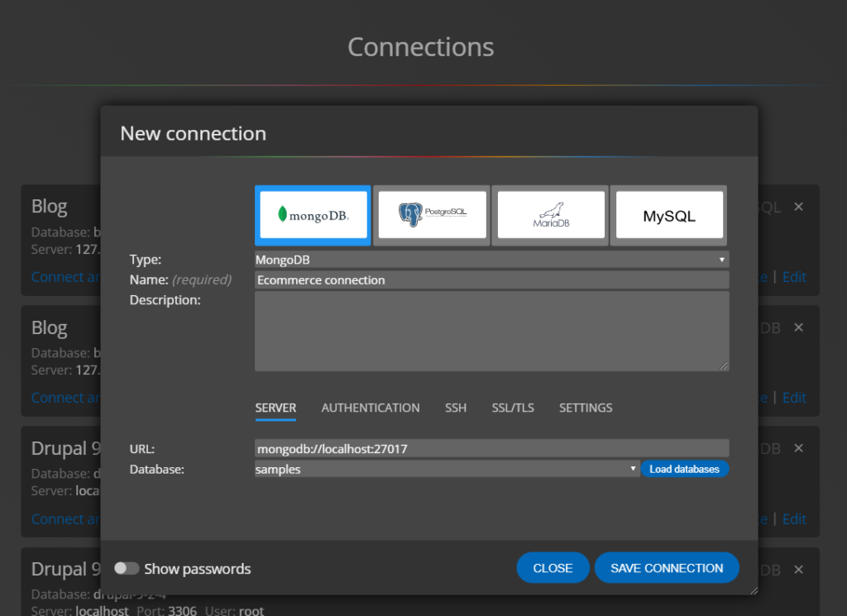
Task: Click SAVE CONNECTION
Action: point(667,568)
